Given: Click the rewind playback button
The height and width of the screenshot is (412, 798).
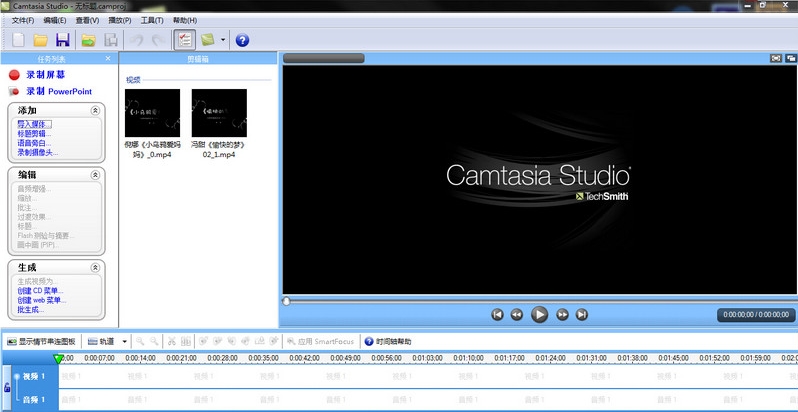Looking at the screenshot, I should pos(517,315).
